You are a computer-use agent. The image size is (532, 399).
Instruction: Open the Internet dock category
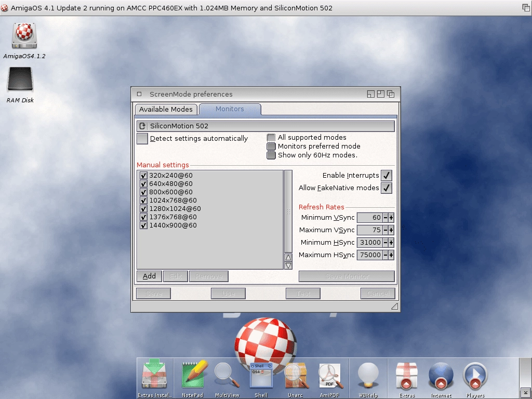coord(441,376)
